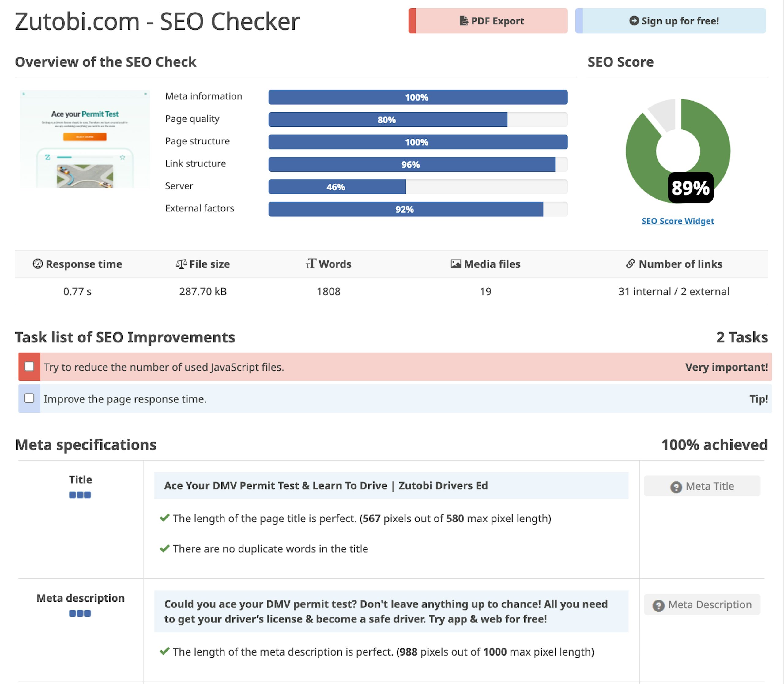784x684 pixels.
Task: Click the Number of links chain icon
Action: tap(631, 264)
